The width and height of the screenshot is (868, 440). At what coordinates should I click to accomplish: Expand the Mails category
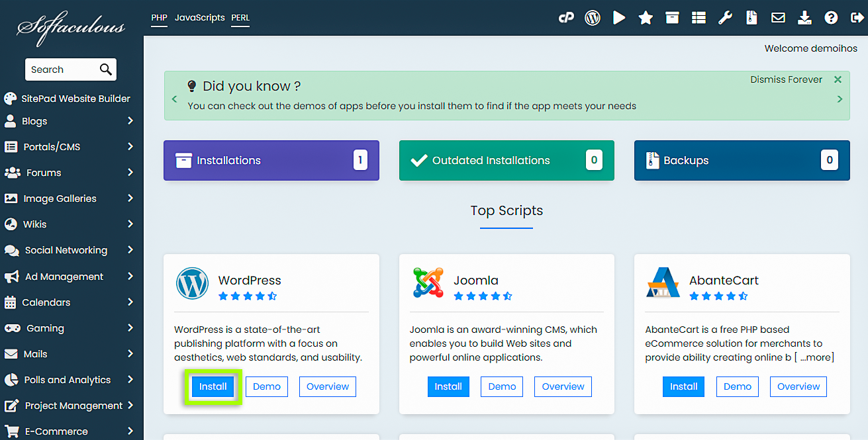point(70,354)
